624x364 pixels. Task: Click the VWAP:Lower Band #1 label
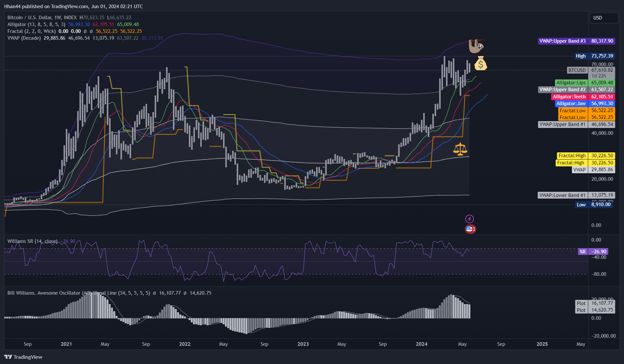pyautogui.click(x=576, y=195)
